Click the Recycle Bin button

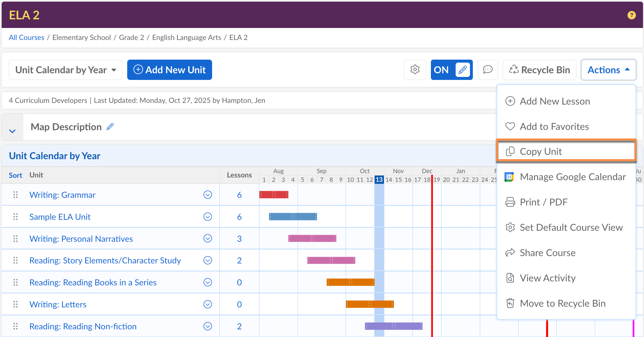point(539,70)
